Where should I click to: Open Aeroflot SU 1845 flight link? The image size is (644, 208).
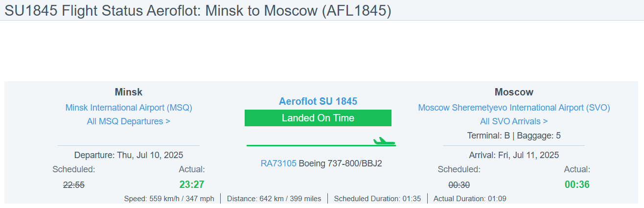coord(318,101)
